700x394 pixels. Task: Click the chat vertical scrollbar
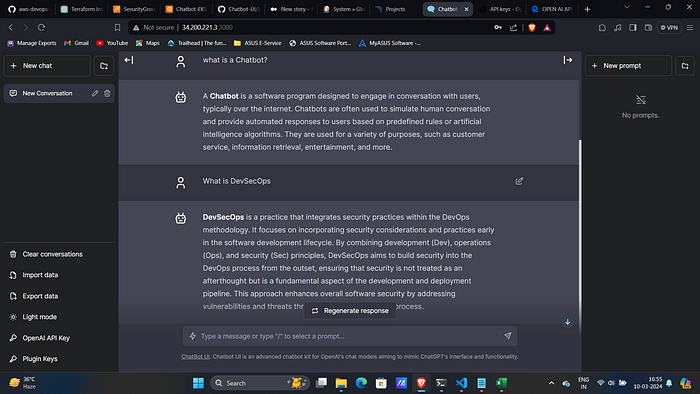click(x=580, y=236)
